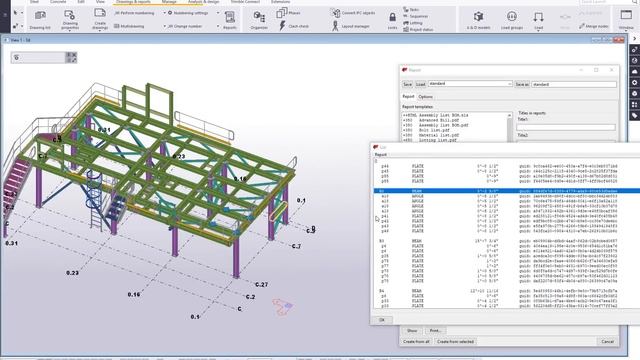The image size is (640, 360).
Task: Click the selection arrow tool on the left edge
Action: pyautogui.click(x=16, y=13)
